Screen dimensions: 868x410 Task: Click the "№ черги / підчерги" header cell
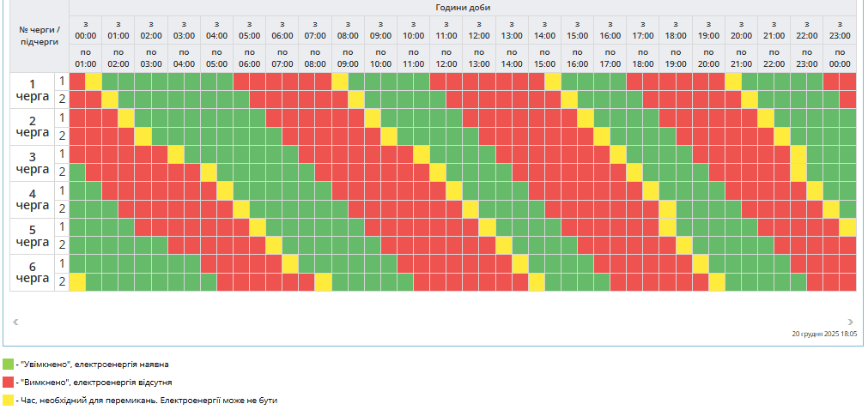click(39, 35)
